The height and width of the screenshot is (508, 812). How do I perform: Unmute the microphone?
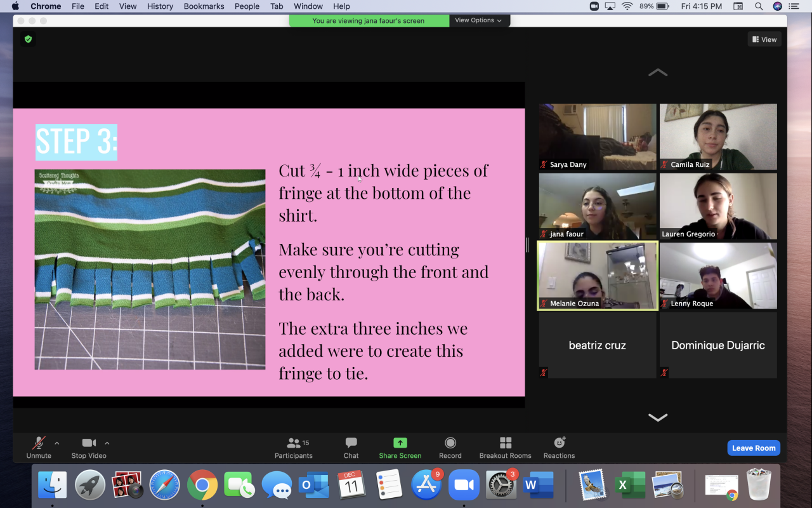(39, 448)
